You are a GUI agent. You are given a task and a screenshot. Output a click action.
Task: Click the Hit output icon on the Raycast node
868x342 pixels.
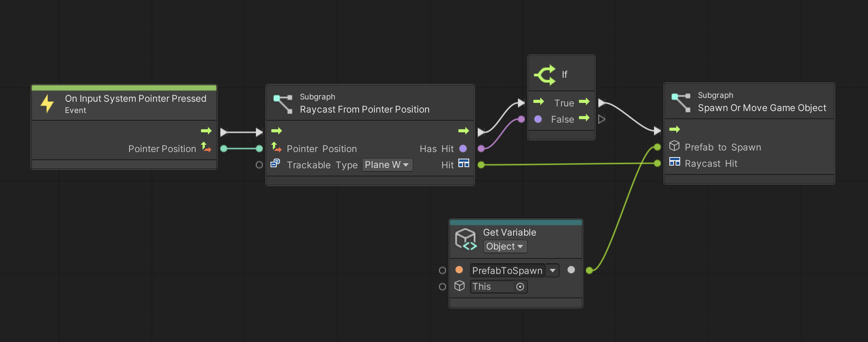(464, 164)
